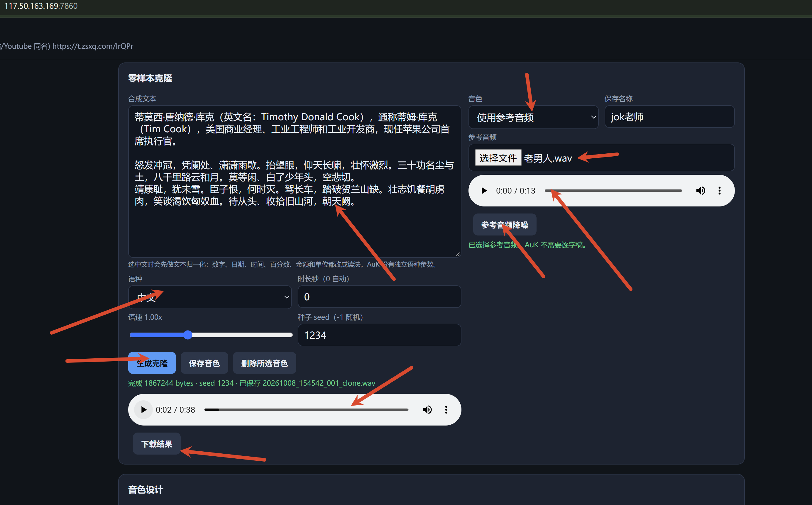
Task: Open the 音色 dropdown showing 使用参考音频
Action: pos(533,117)
